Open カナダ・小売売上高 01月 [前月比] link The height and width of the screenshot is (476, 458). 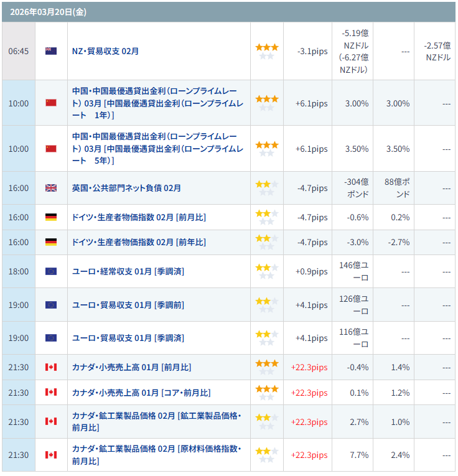point(131,367)
